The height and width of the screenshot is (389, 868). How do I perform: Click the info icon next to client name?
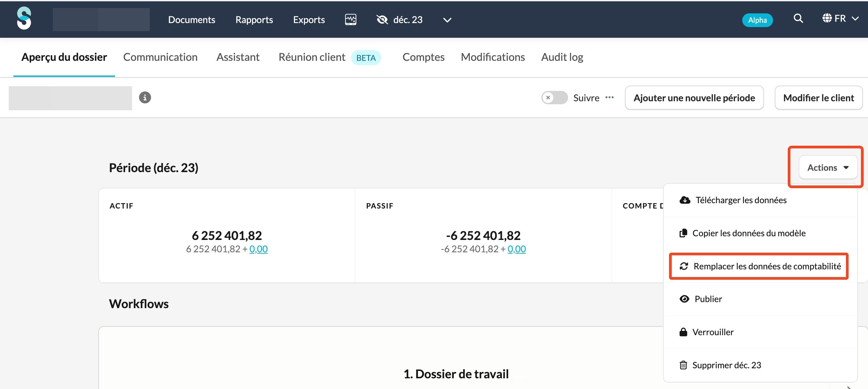point(145,98)
